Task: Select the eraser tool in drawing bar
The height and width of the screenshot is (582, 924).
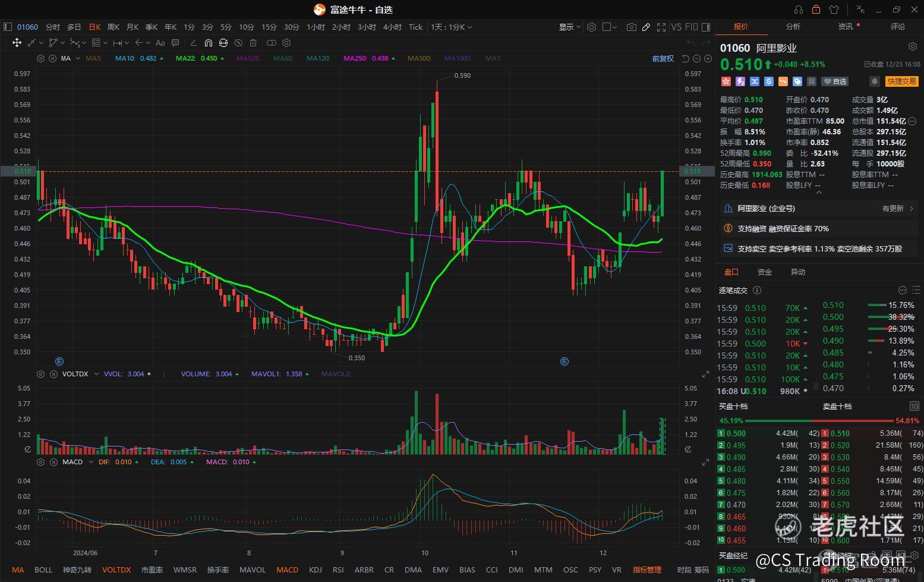Action: click(x=193, y=43)
